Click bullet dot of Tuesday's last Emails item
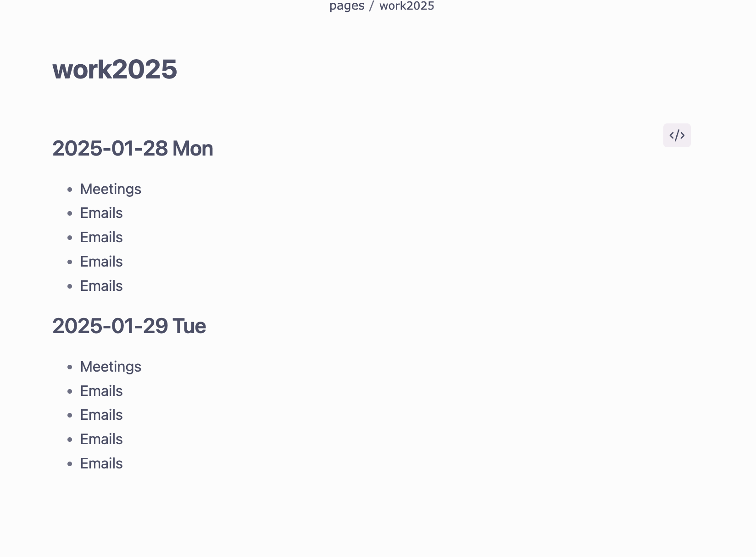This screenshot has width=756, height=557. tap(70, 464)
